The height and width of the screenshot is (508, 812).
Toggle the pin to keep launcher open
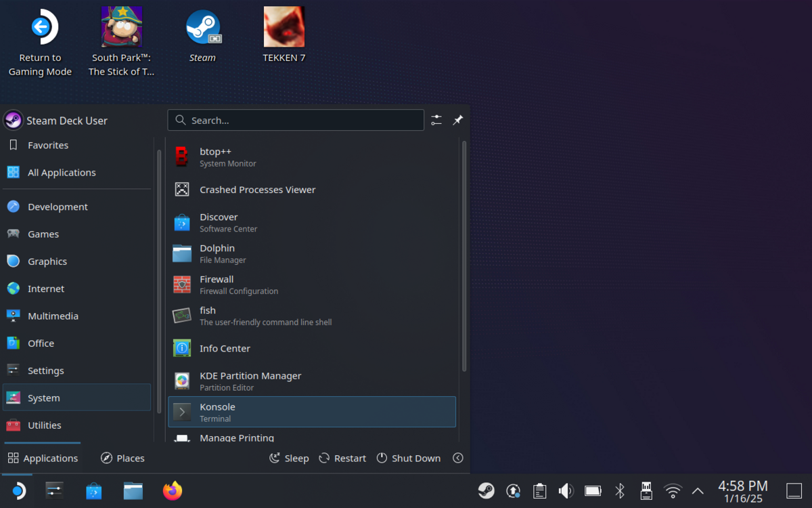pos(458,120)
